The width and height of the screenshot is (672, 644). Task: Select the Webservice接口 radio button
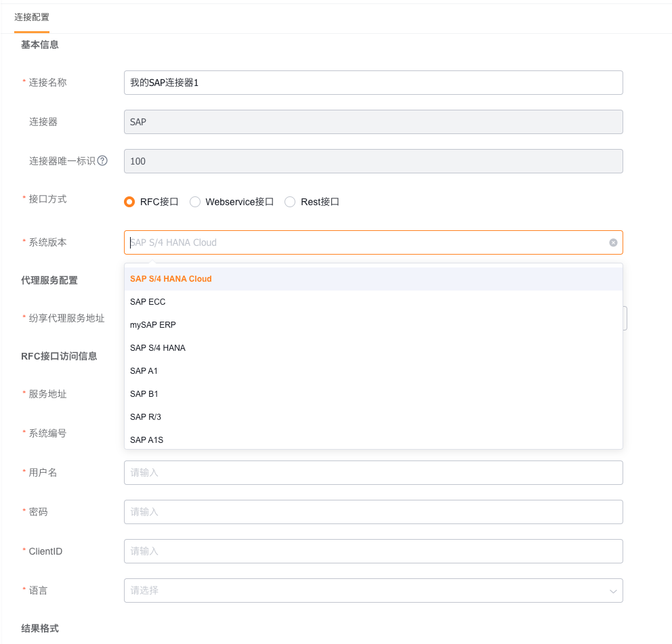click(195, 202)
